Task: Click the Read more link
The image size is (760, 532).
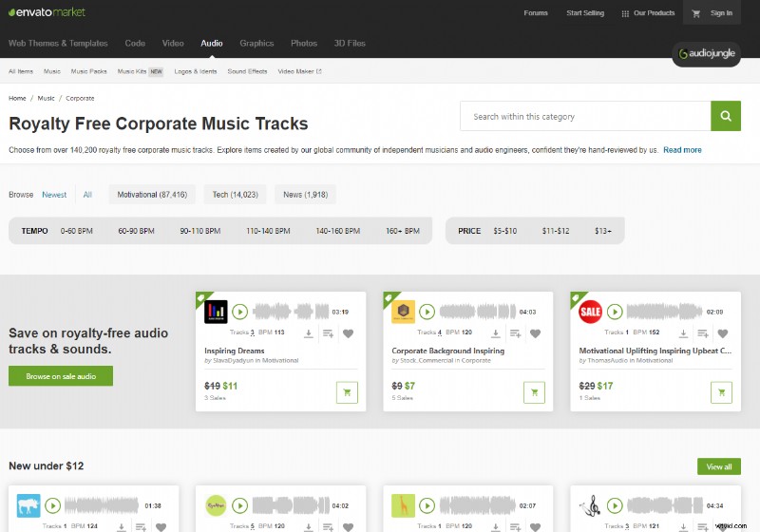Action: [x=682, y=150]
